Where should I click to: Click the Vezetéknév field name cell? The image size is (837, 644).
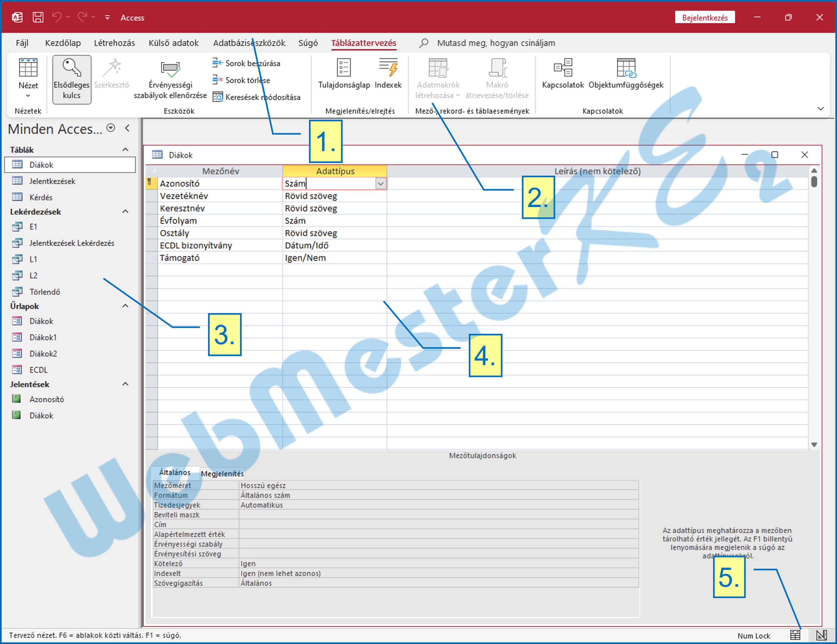220,196
